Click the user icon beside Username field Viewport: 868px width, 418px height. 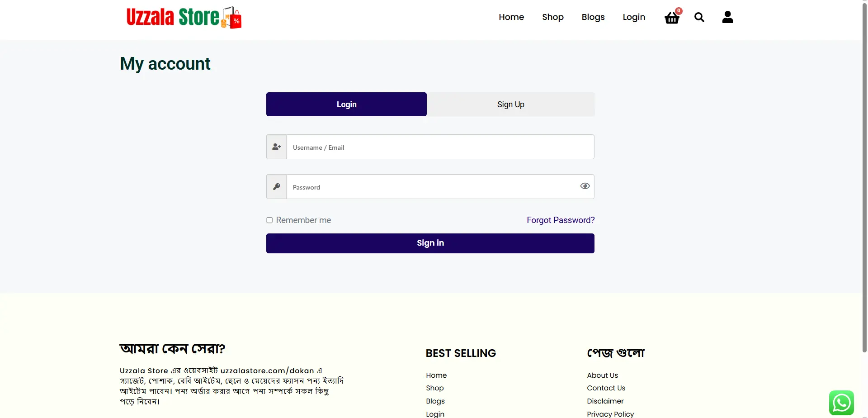[277, 147]
